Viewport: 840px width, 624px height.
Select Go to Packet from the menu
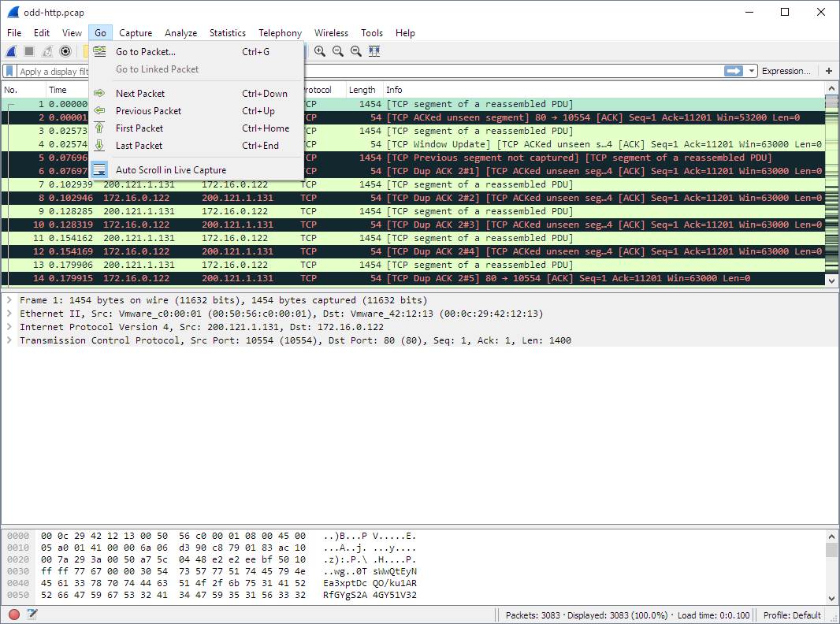(144, 51)
